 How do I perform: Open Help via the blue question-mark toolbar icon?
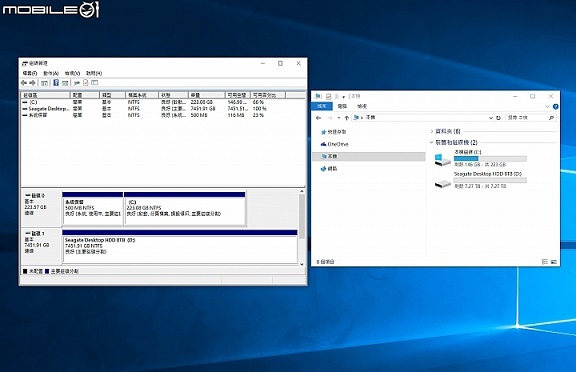click(56, 83)
